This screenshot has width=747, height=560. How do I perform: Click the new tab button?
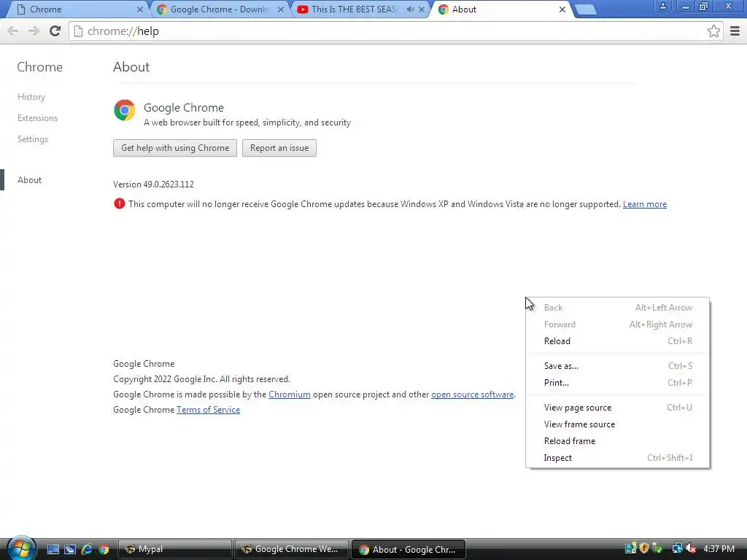586,9
